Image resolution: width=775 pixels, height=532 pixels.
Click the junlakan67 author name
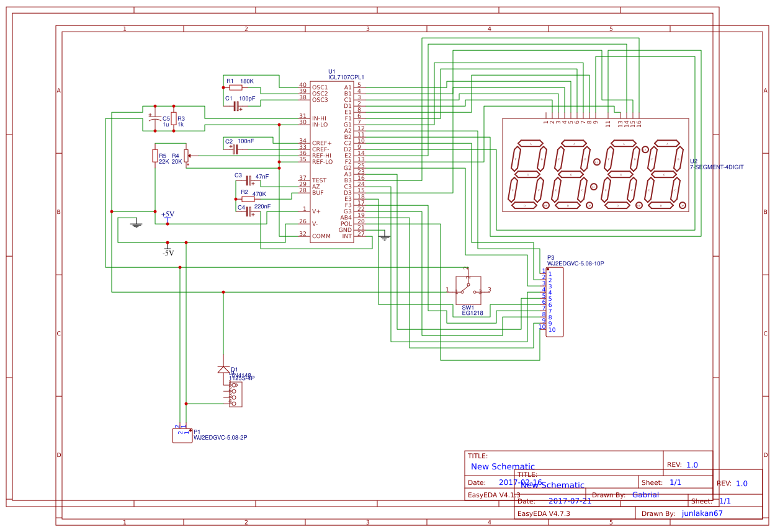pyautogui.click(x=702, y=513)
